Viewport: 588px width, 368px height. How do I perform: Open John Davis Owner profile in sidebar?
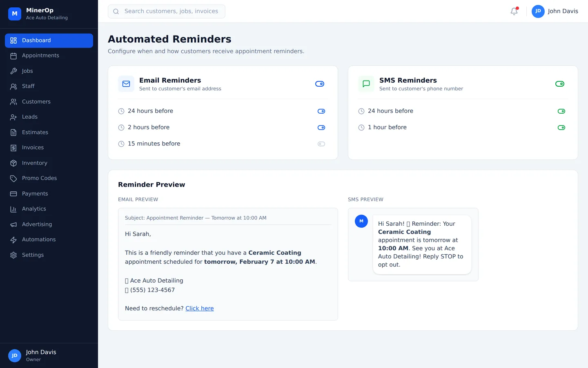point(41,355)
